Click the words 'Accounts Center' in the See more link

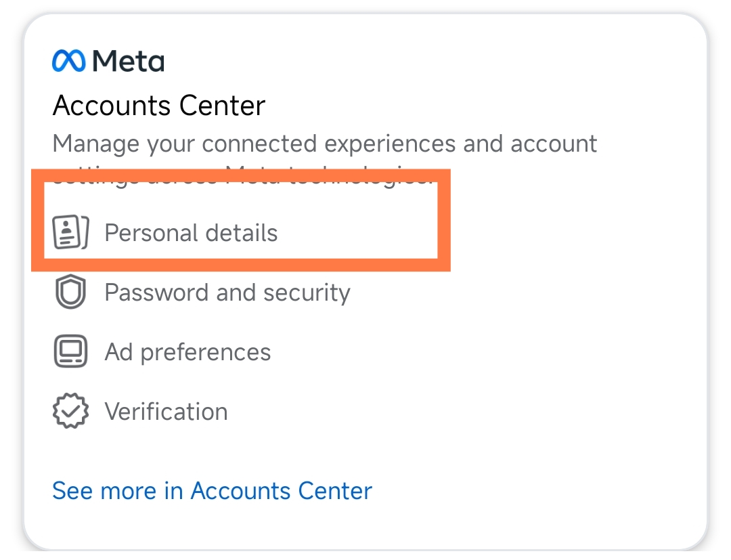282,490
